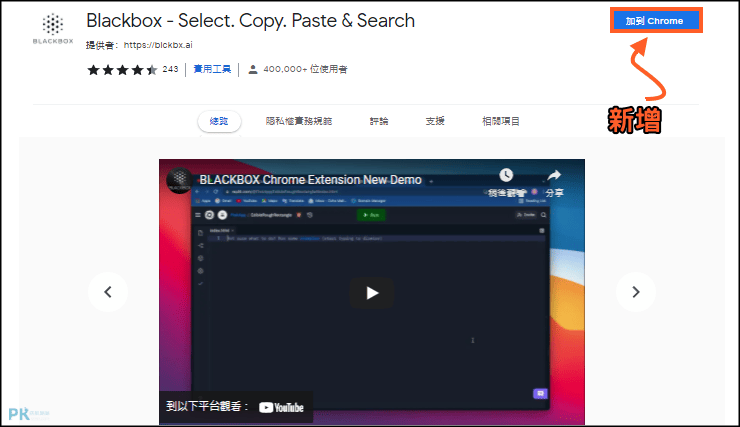
Task: Click the Blackbox channel avatar on video
Action: [179, 180]
